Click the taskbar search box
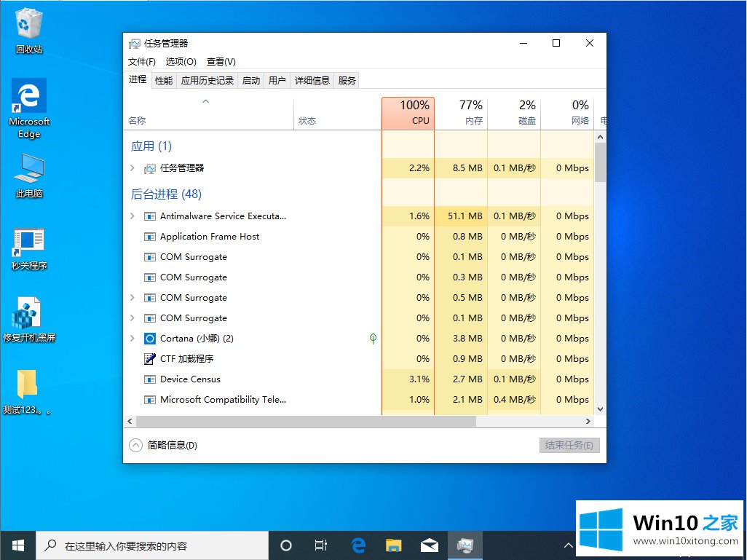The width and height of the screenshot is (747, 560). pos(152,545)
